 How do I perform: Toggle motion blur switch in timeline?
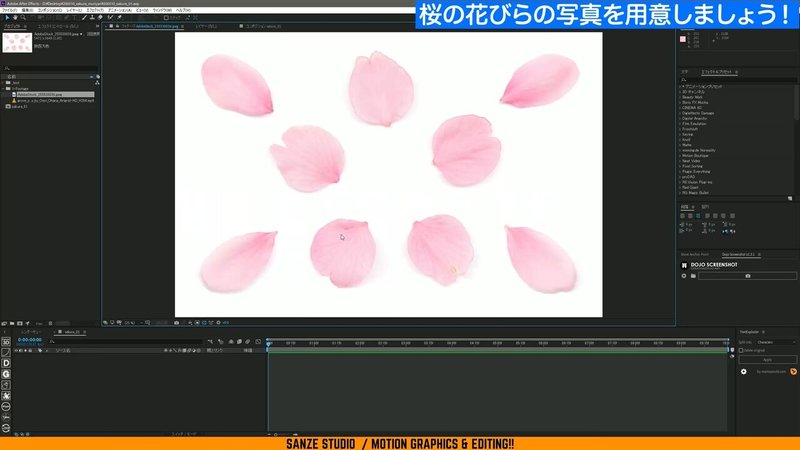click(x=247, y=342)
